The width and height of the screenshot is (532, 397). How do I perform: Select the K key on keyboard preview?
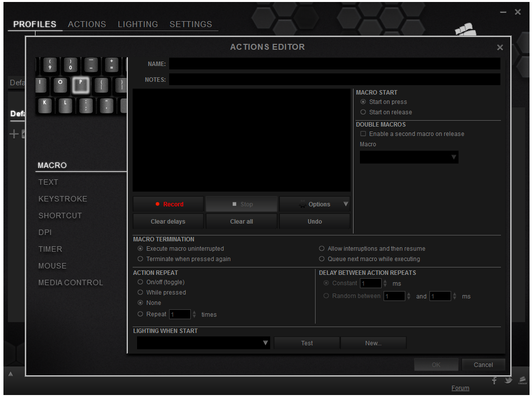click(45, 105)
